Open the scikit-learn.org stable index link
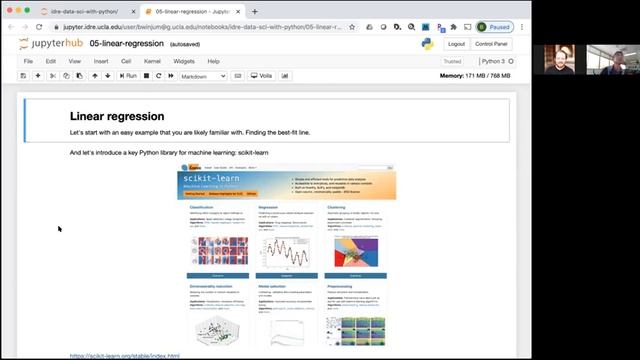The image size is (640, 360). coord(124,356)
